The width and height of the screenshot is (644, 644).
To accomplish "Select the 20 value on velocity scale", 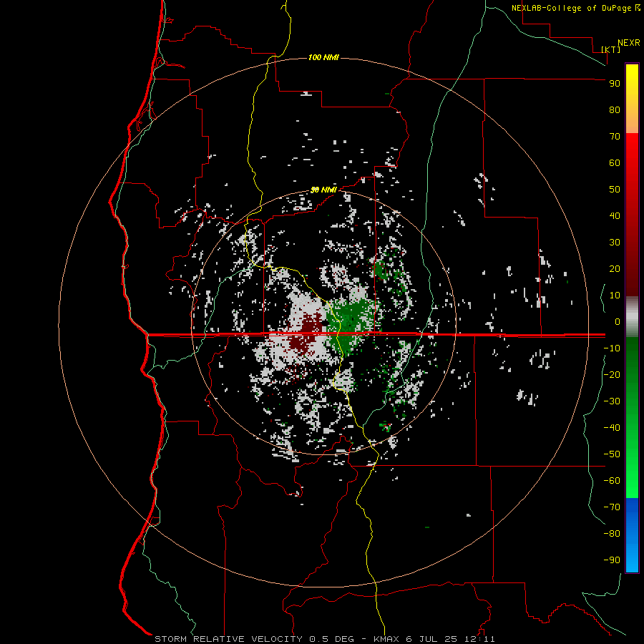I will point(615,268).
